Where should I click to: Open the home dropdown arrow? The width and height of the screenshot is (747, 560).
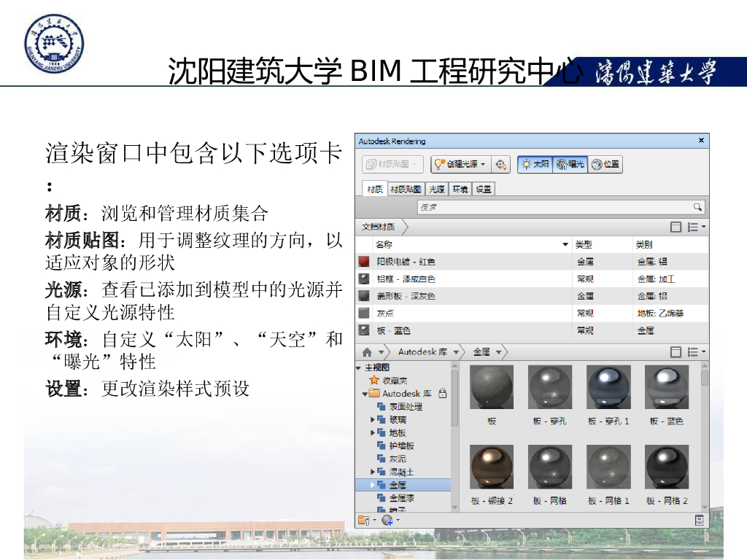tap(381, 352)
